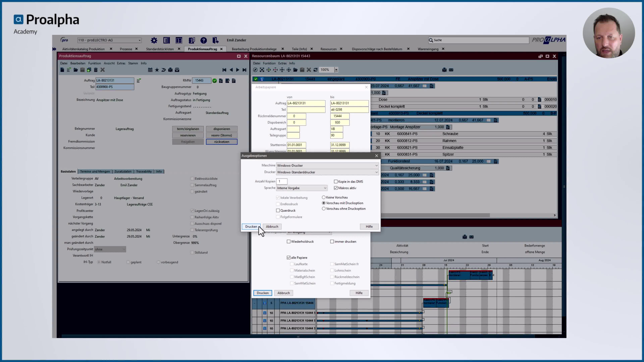The image size is (644, 362).
Task: Click the refresh icon in Ressourcenbaum toolbar
Action: 315,70
